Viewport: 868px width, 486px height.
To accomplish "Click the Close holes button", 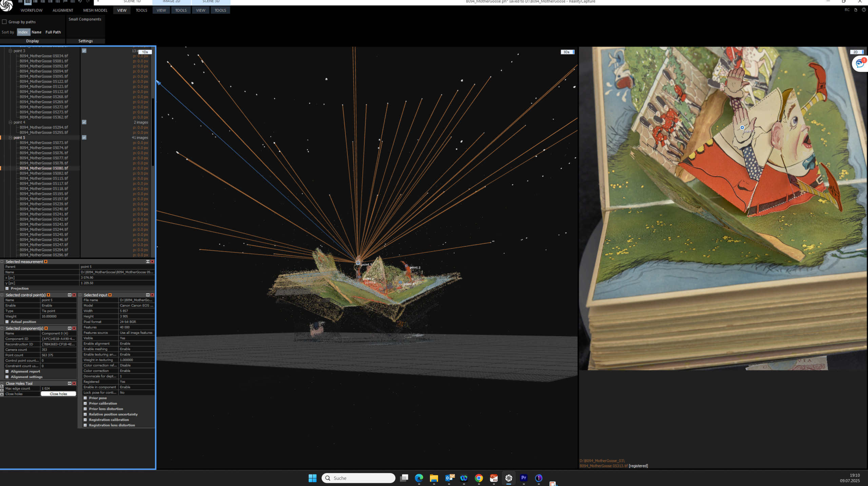I will (58, 394).
